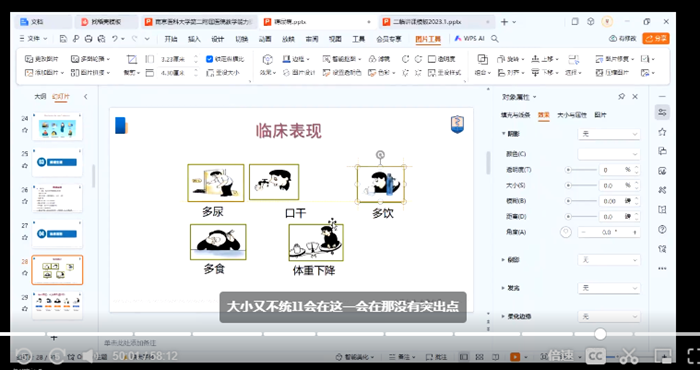Open the 颜色(C) shadow color dropdown
Viewport: 700px width, 370px height.
(608, 154)
